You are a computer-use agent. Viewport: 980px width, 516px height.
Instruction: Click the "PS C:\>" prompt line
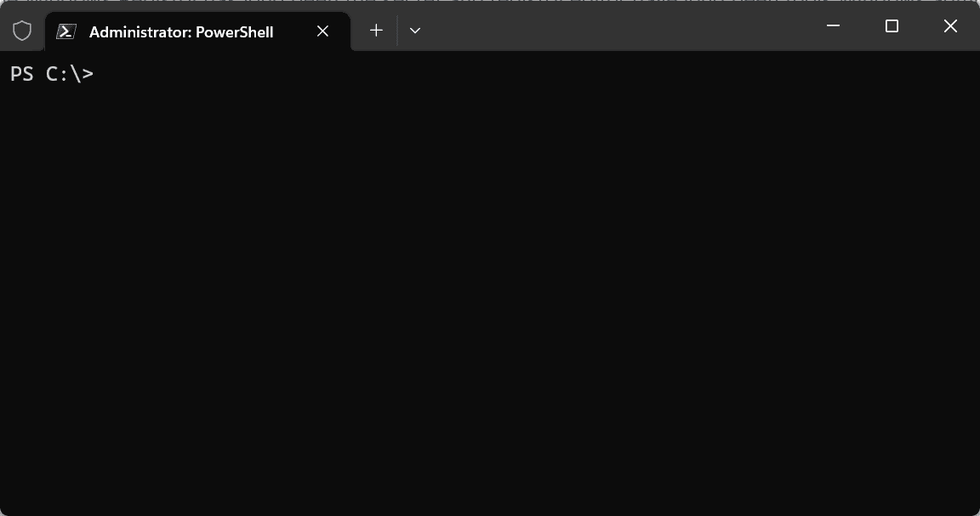pyautogui.click(x=51, y=75)
